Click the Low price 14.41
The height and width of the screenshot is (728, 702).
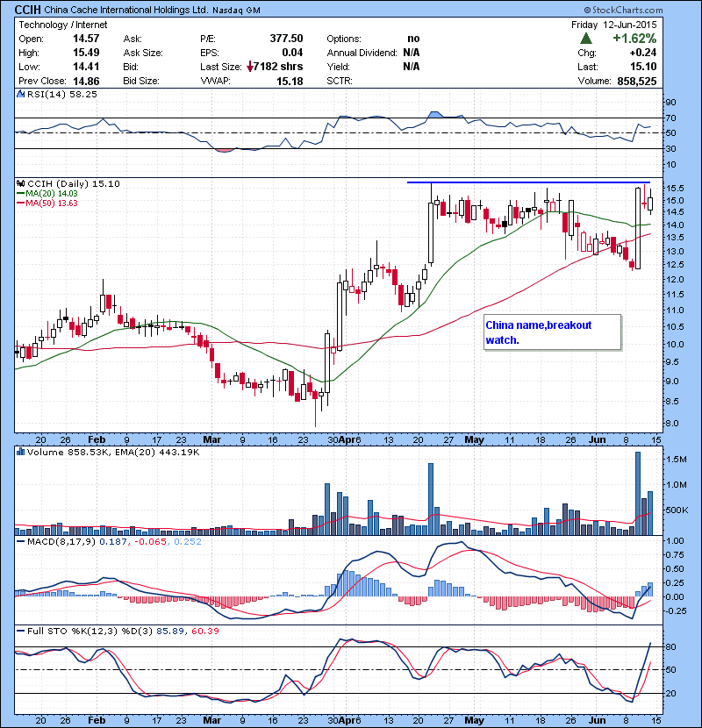(86, 67)
